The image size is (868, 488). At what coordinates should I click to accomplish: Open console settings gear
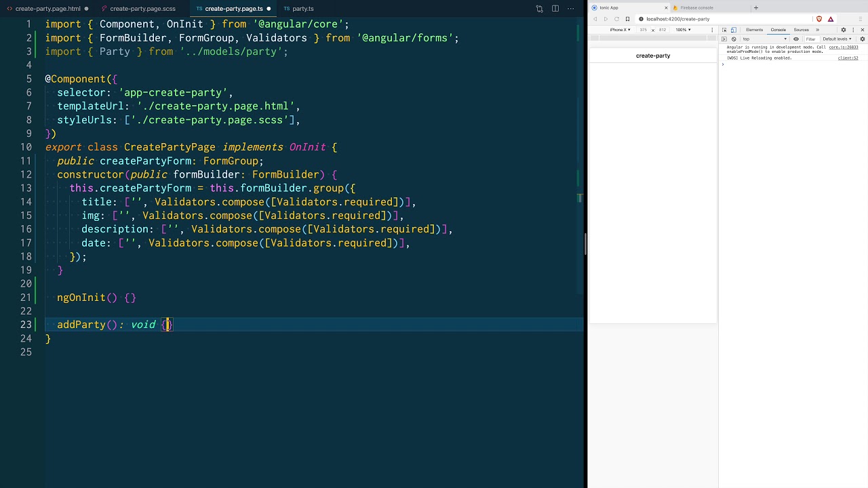[x=863, y=39]
